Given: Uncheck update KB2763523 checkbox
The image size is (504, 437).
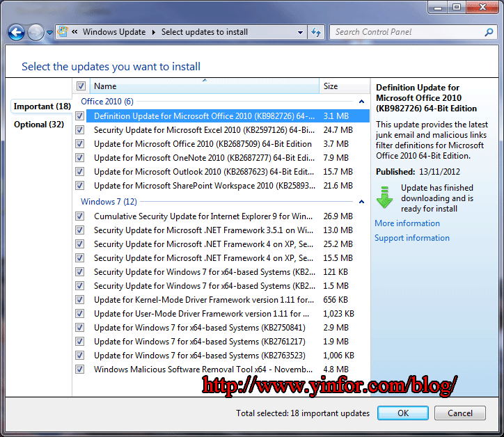Looking at the screenshot, I should pyautogui.click(x=80, y=355).
